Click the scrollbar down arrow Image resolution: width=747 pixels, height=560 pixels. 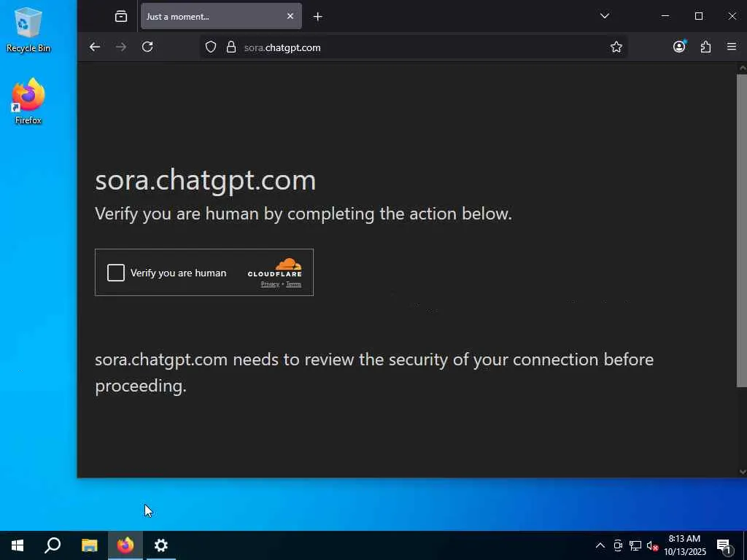(x=742, y=472)
